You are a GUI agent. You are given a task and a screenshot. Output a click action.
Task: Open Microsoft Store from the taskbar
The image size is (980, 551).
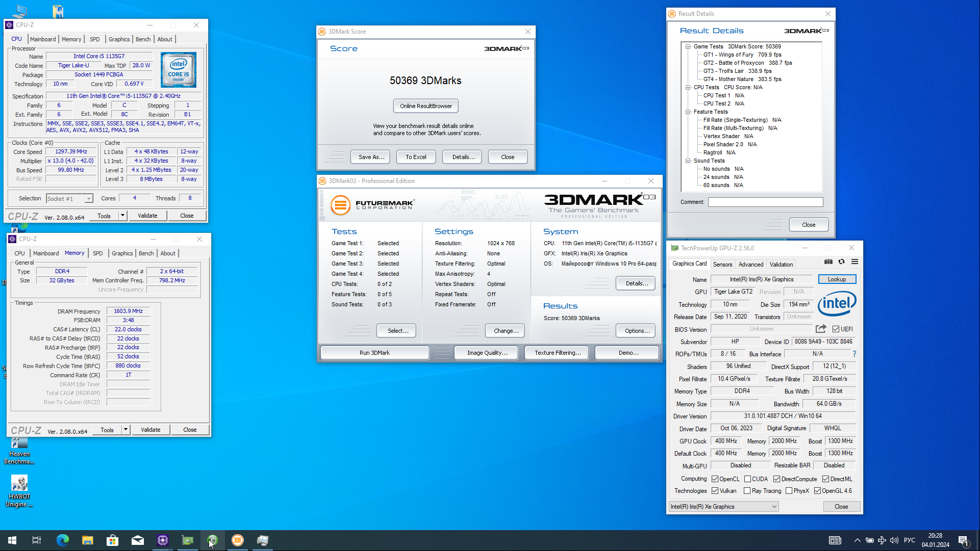pos(112,540)
